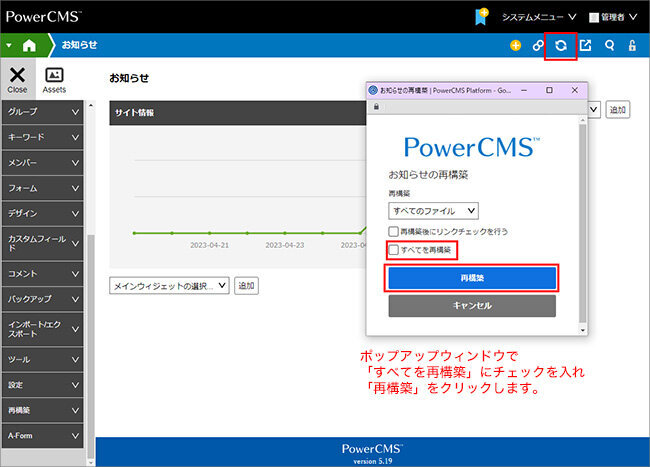Screen dimensions: 650x467
Task: Click the lock icon in popup address bar
Action: [376, 106]
